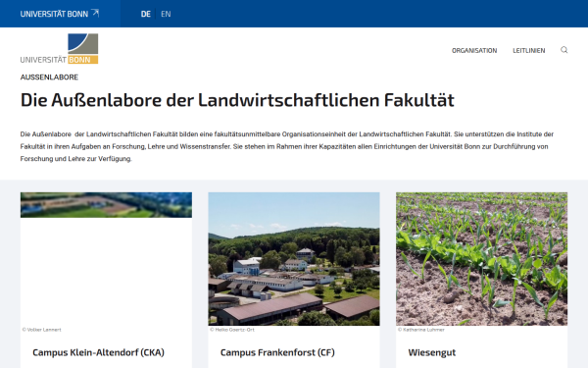Click the search magnifier icon

click(x=564, y=50)
